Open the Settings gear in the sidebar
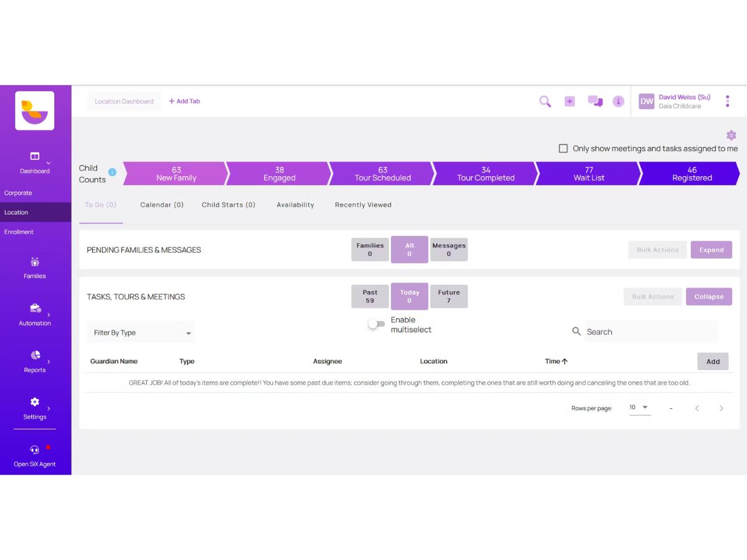Screen dimensions: 747x560 pos(35,402)
